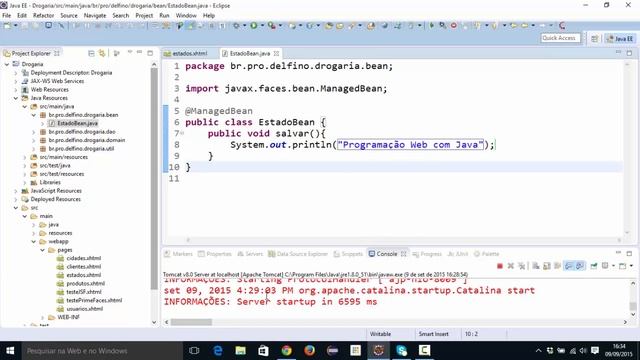This screenshot has width=640, height=360.
Task: Collapse the Drogaria project node
Action: pyautogui.click(x=7, y=64)
